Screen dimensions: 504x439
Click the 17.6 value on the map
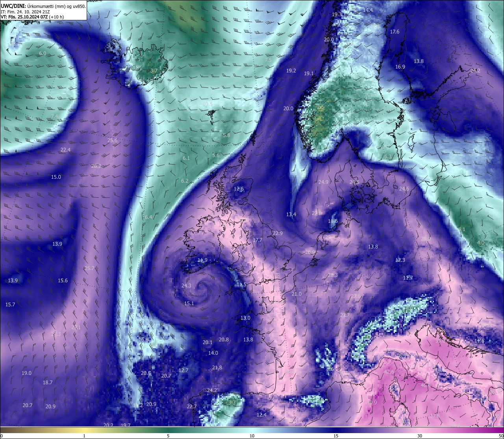395,31
